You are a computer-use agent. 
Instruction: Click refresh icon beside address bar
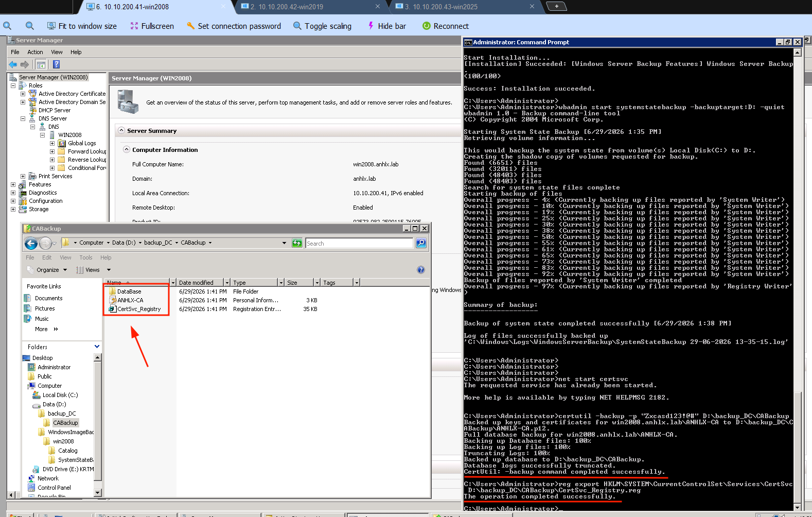click(297, 243)
